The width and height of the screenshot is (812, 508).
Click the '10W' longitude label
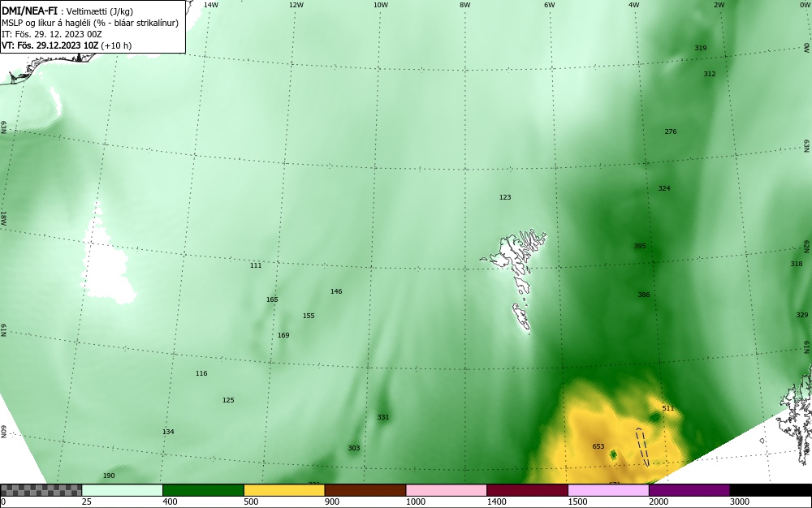pyautogui.click(x=381, y=5)
